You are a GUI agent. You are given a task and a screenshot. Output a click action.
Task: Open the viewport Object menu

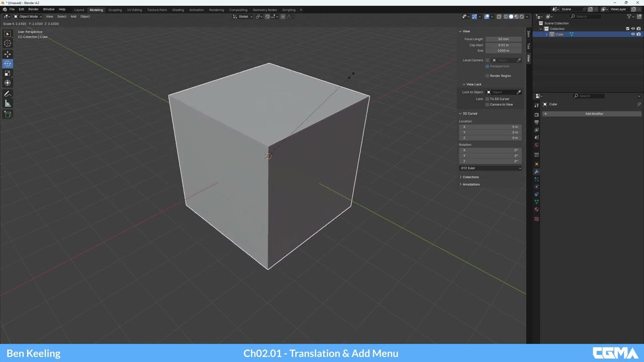point(85,17)
